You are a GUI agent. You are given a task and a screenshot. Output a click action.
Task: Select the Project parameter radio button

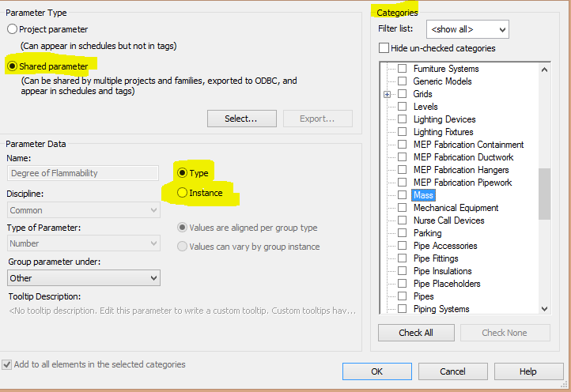[12, 29]
